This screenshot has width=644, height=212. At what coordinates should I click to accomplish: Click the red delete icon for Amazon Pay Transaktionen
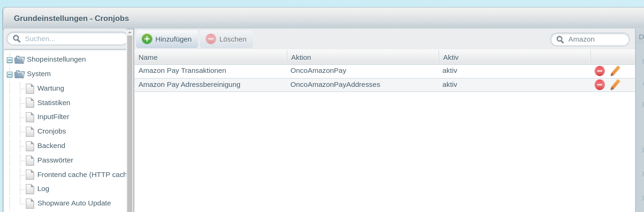[599, 71]
